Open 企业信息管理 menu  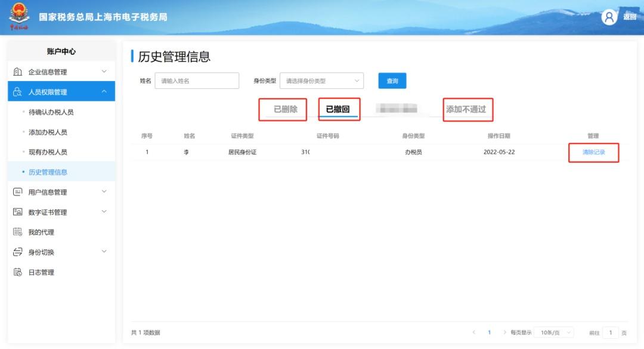tap(61, 72)
